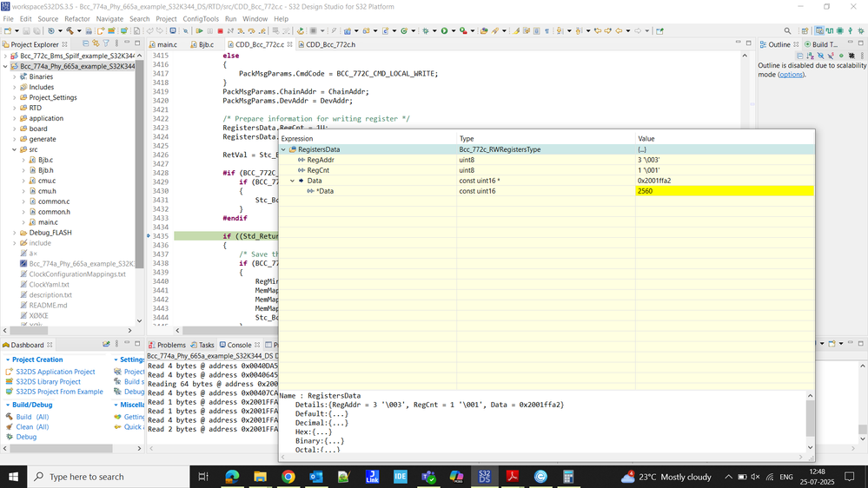Collapse the Project Creation section in Dashboard
Screen dimensions: 868x488
tap(8, 359)
